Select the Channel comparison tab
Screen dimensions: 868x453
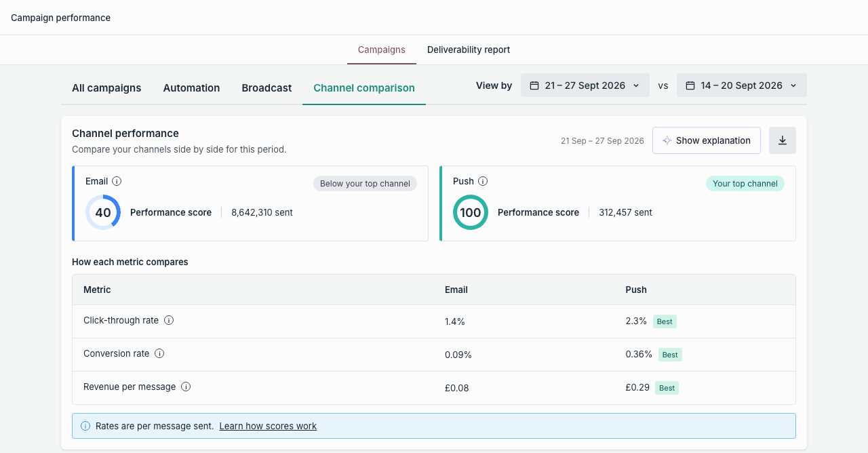coord(364,87)
